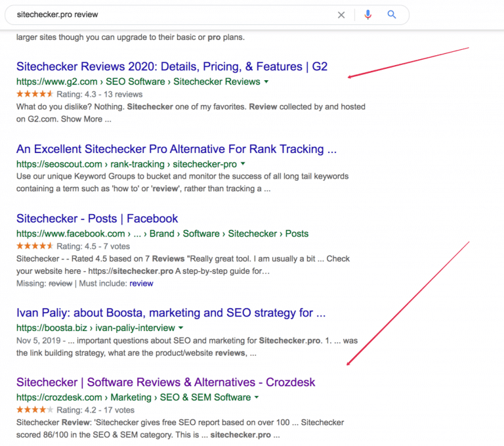Click the 'Rating: 4.2 - 17 votes' text
The height and width of the screenshot is (446, 504).
point(95,410)
